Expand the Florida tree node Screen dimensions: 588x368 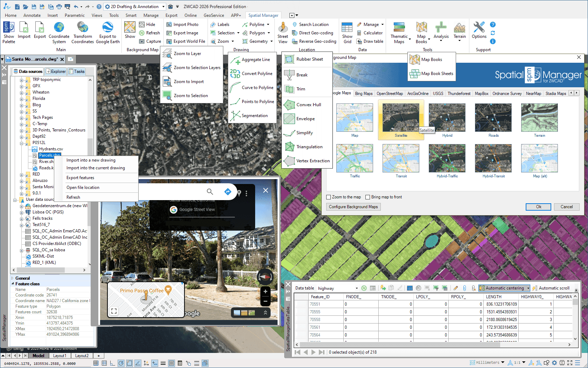[x=22, y=99]
